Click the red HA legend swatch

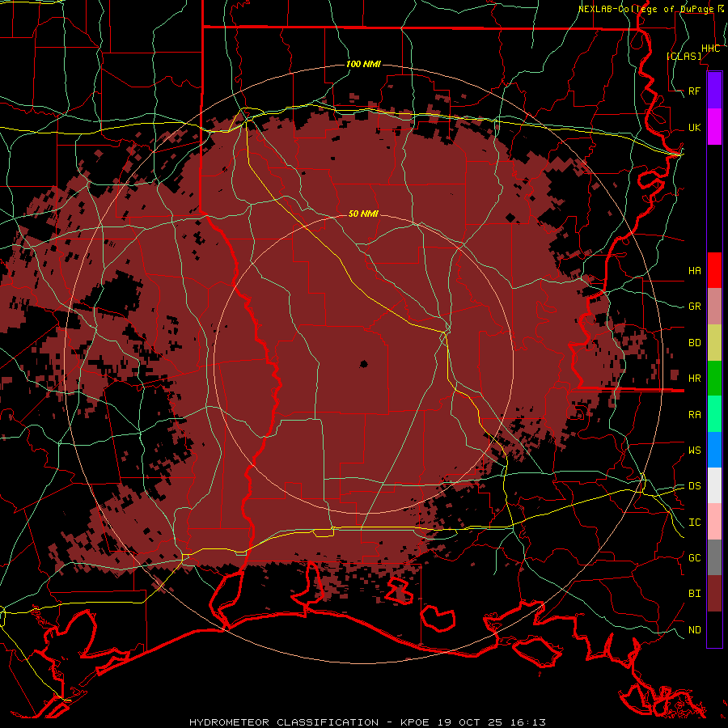point(714,270)
